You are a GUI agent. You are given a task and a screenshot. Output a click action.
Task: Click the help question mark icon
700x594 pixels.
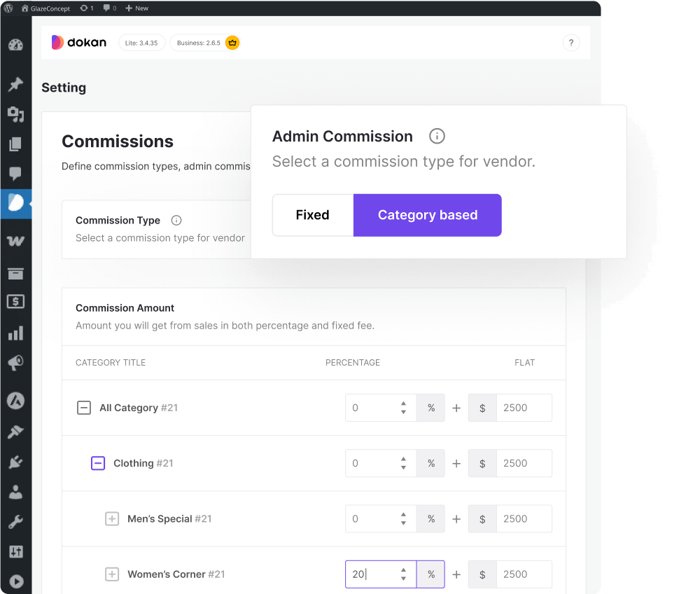pyautogui.click(x=571, y=43)
